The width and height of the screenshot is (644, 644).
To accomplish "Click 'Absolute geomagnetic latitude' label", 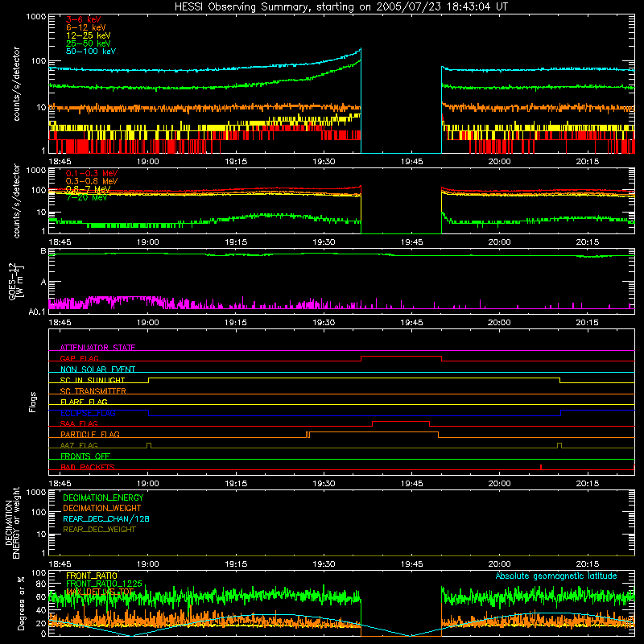I will (556, 576).
